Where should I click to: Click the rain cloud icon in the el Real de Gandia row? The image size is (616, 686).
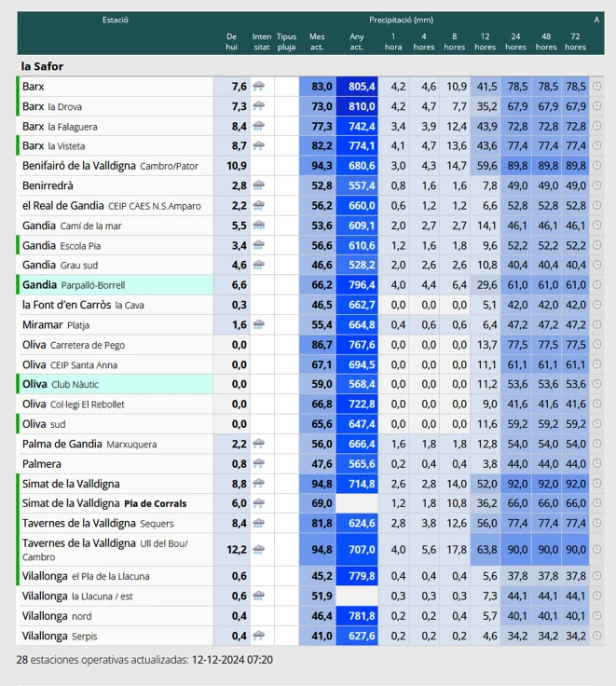[x=259, y=205]
